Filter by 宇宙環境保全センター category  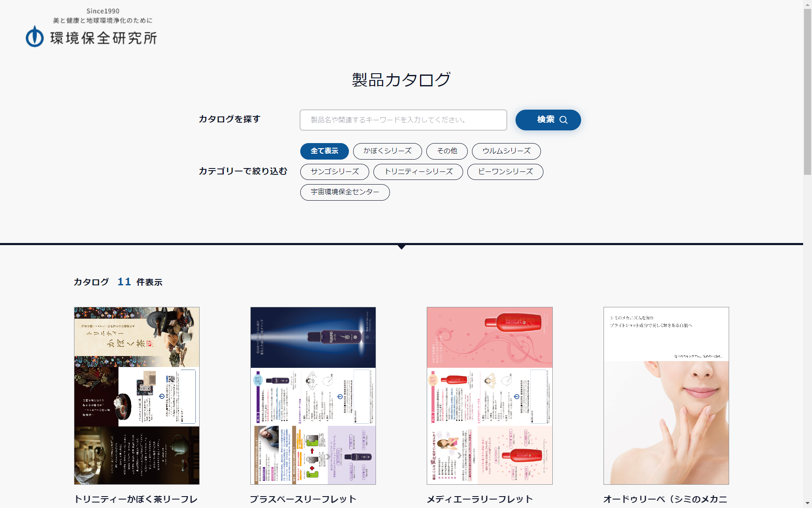pos(345,192)
